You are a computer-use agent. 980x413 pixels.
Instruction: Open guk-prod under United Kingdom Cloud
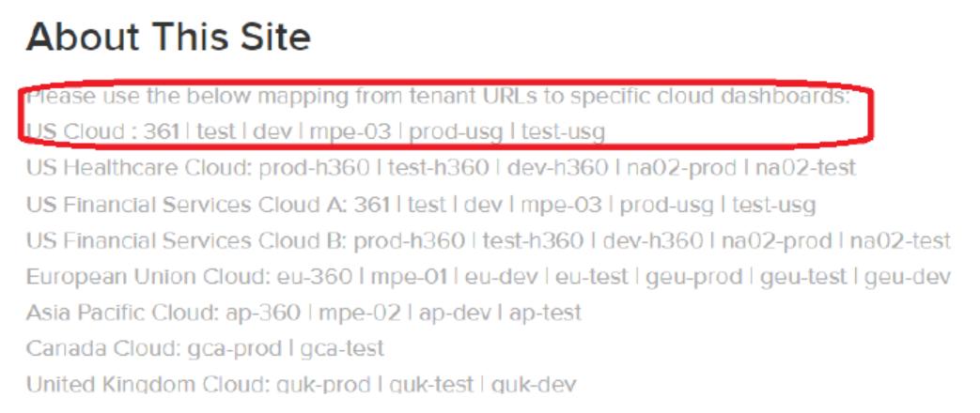(325, 384)
